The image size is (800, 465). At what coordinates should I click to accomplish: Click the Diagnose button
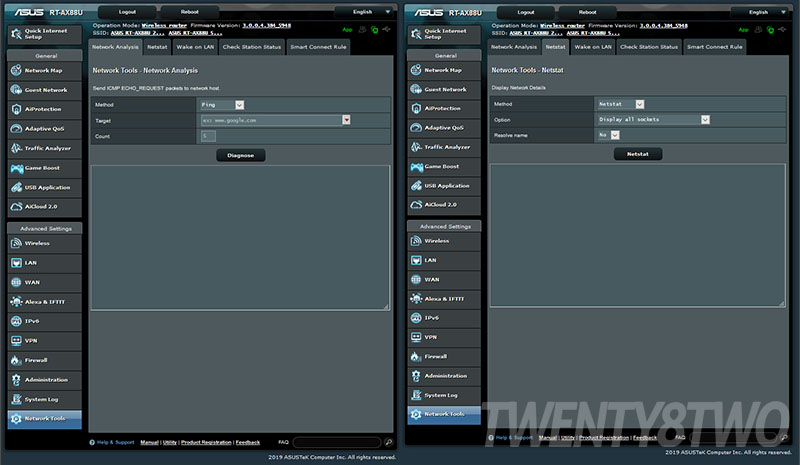tap(240, 155)
